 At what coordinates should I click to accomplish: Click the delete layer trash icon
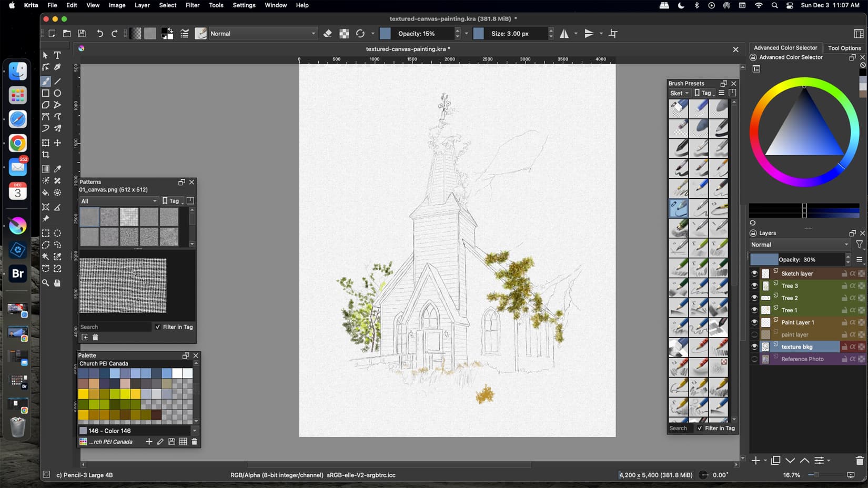pos(859,461)
